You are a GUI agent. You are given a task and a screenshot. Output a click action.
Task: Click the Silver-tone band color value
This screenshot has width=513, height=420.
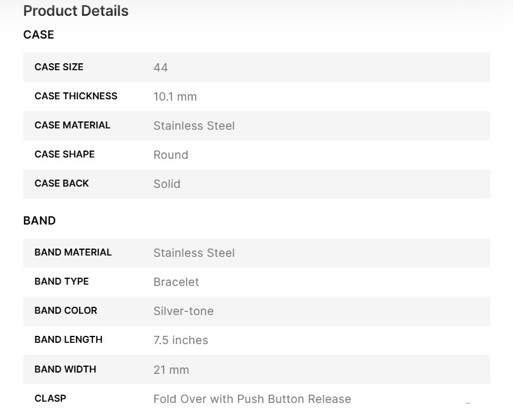point(183,311)
